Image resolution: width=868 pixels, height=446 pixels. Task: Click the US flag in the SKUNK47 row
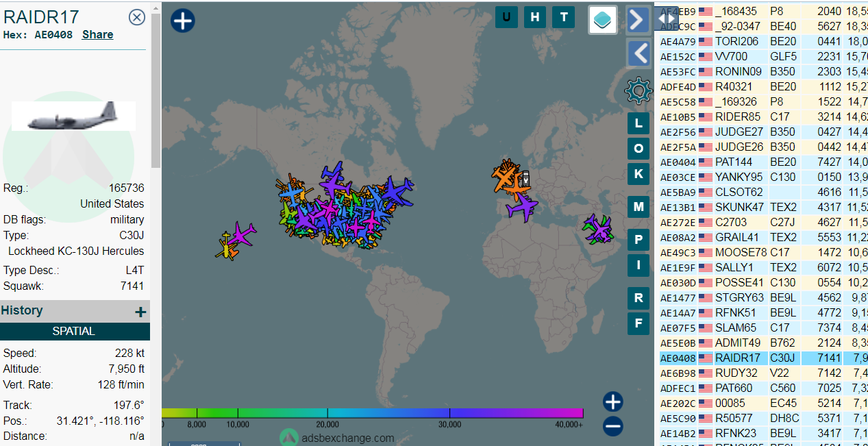coord(705,207)
